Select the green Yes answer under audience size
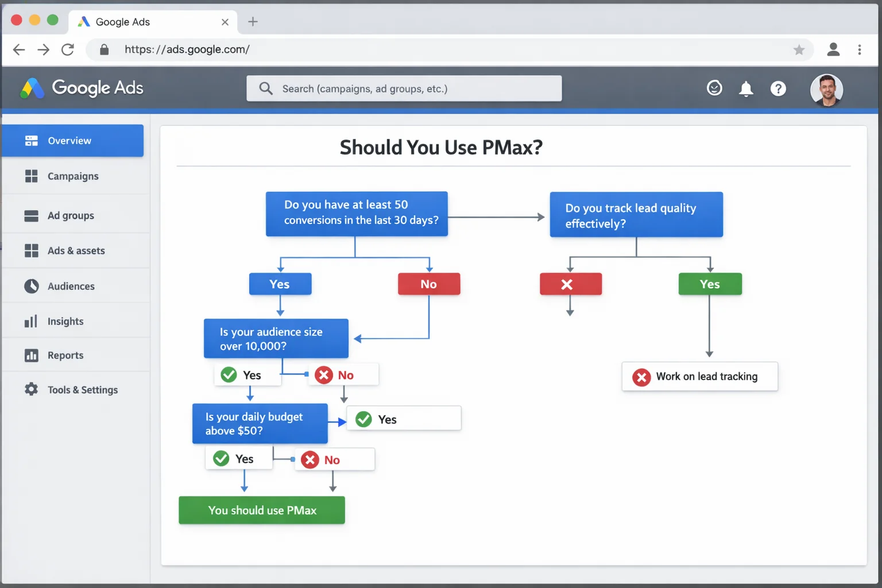 (x=247, y=374)
